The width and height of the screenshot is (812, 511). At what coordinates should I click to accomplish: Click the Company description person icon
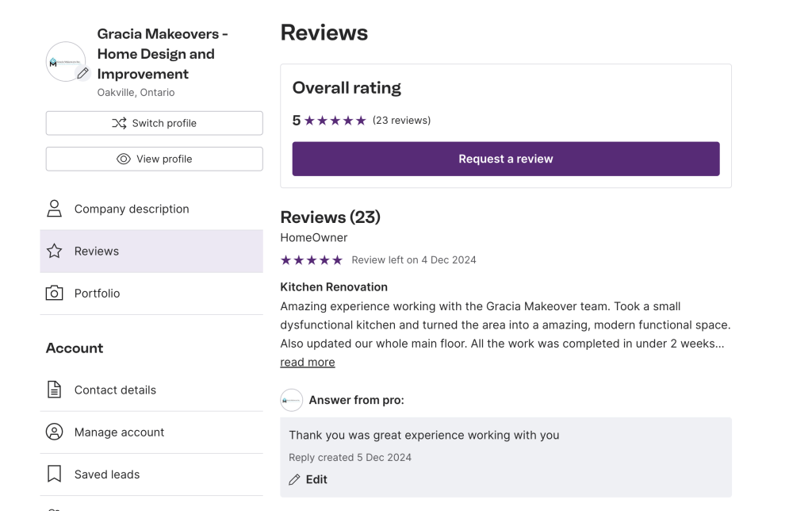[x=54, y=209]
